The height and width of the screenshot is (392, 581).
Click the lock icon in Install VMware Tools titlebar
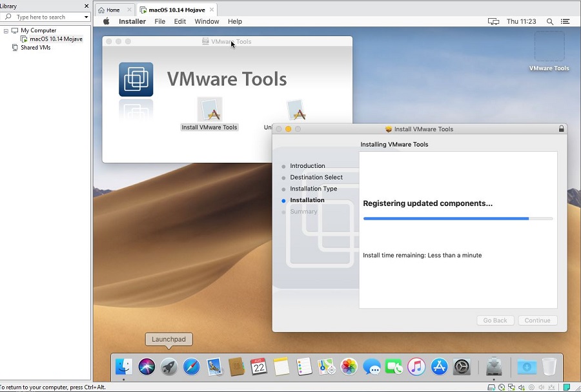562,129
